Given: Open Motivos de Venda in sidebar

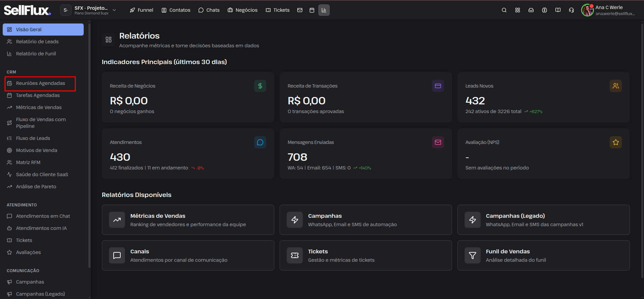Looking at the screenshot, I should click(x=43, y=150).
